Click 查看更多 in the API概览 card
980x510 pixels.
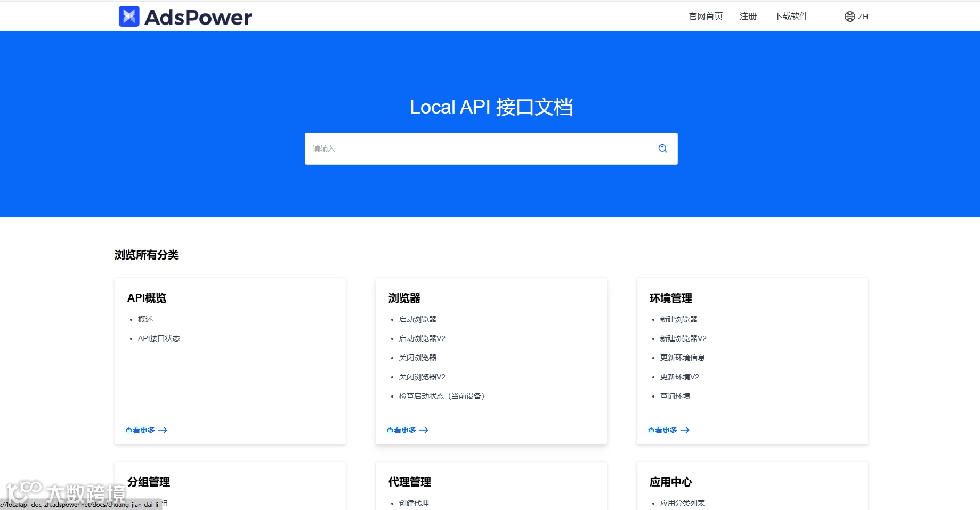(140, 430)
